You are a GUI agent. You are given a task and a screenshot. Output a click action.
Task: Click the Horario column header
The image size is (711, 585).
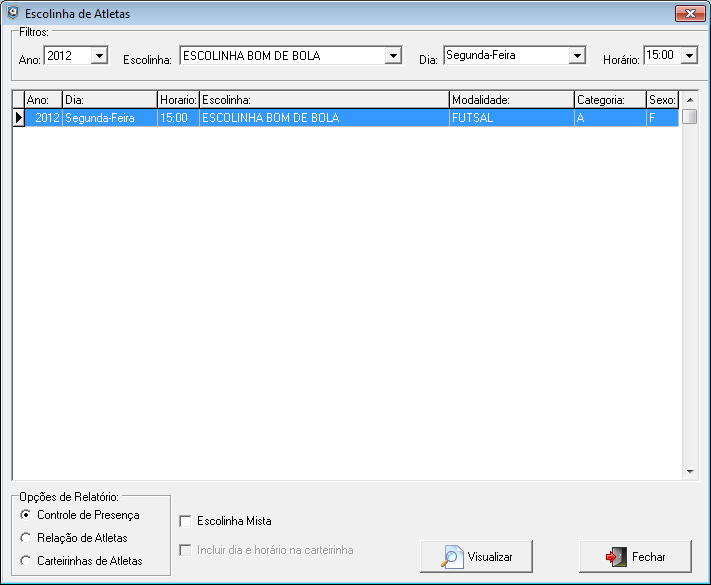coord(178,100)
